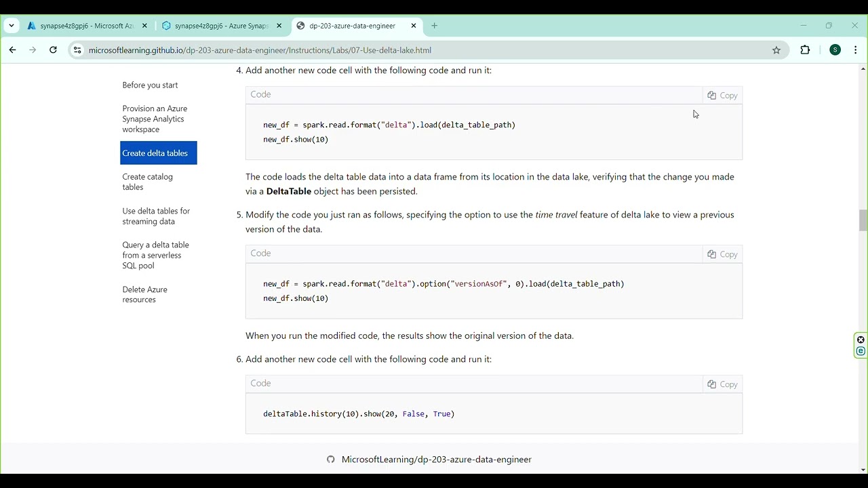Click the blue circular overlay icon at right edge
Viewport: 868px width, 488px height.
(x=861, y=351)
